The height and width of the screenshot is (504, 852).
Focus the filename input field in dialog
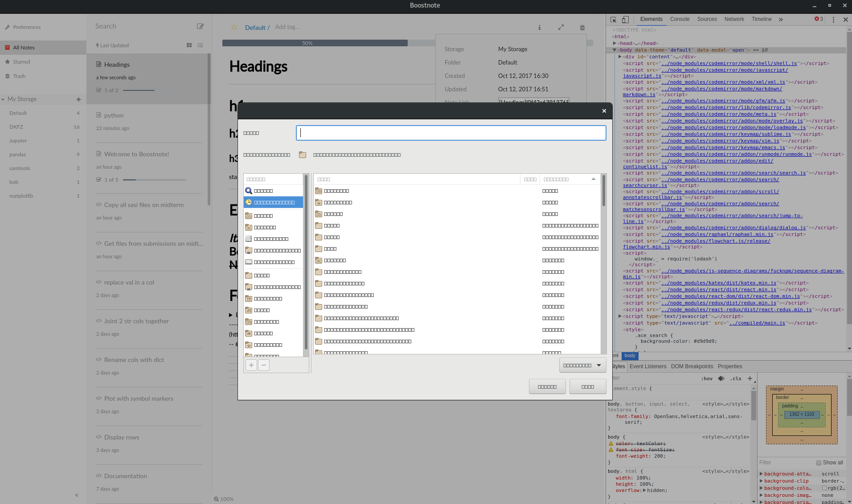click(x=451, y=133)
